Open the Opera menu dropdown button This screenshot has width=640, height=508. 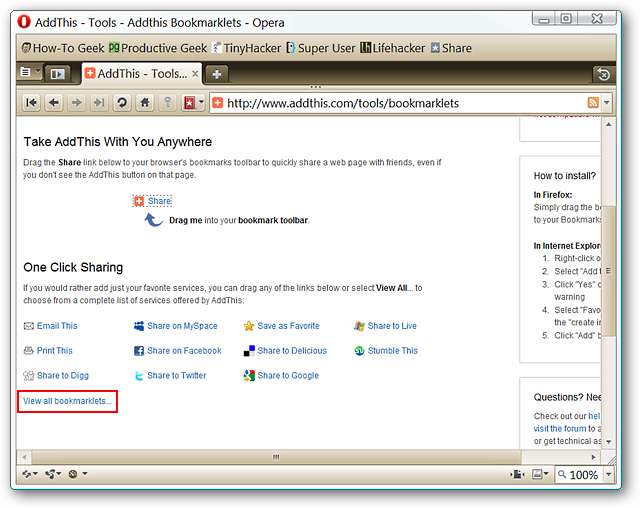(30, 74)
